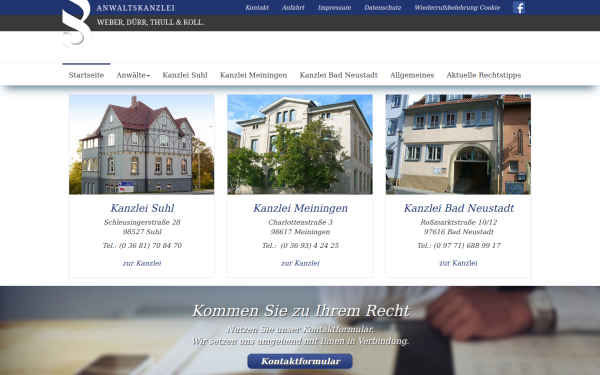Select the Startseite menu item
The image size is (600, 375).
(x=86, y=75)
